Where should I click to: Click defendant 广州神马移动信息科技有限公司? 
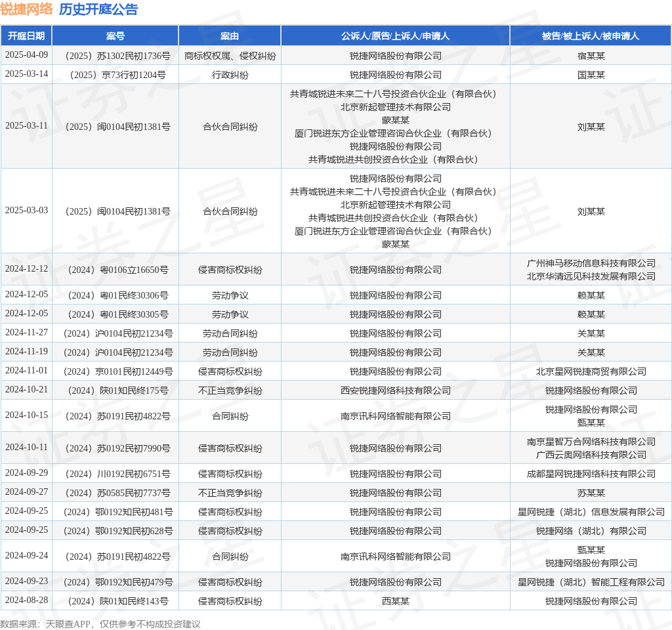(x=591, y=263)
